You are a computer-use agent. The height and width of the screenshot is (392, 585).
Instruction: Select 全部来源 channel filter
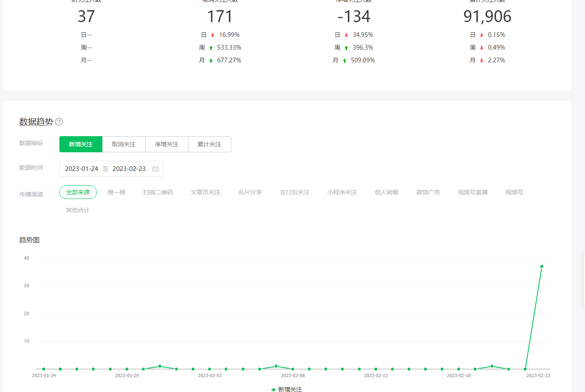click(x=78, y=192)
